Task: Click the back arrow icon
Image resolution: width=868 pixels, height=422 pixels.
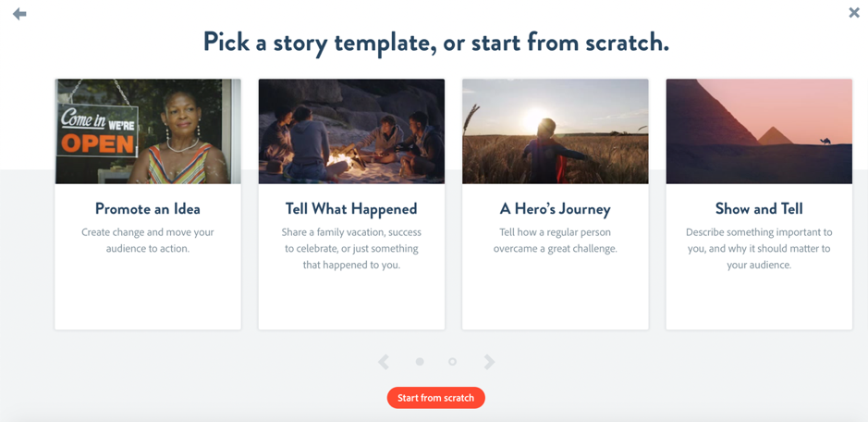Action: coord(19,14)
